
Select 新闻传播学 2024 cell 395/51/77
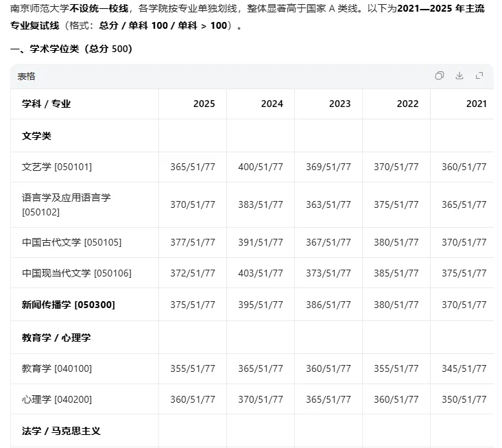261,305
